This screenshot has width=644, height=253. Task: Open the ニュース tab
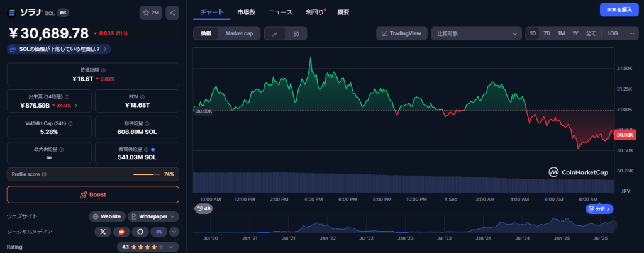tap(280, 13)
